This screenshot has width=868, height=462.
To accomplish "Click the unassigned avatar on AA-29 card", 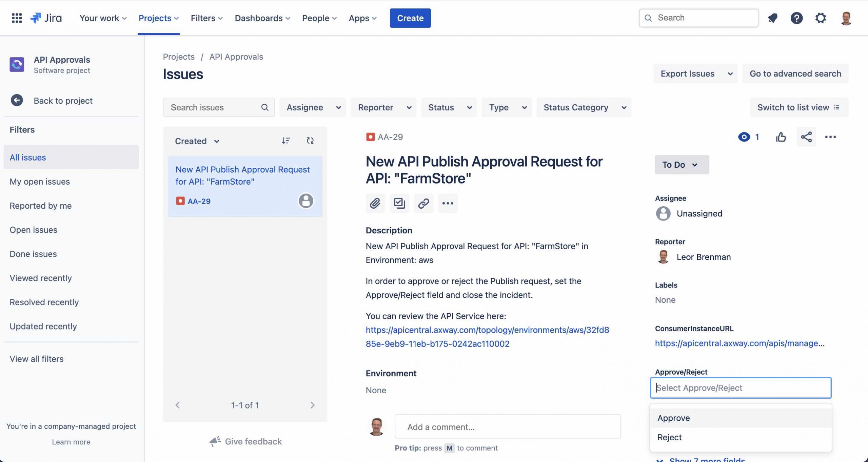I will click(x=306, y=201).
